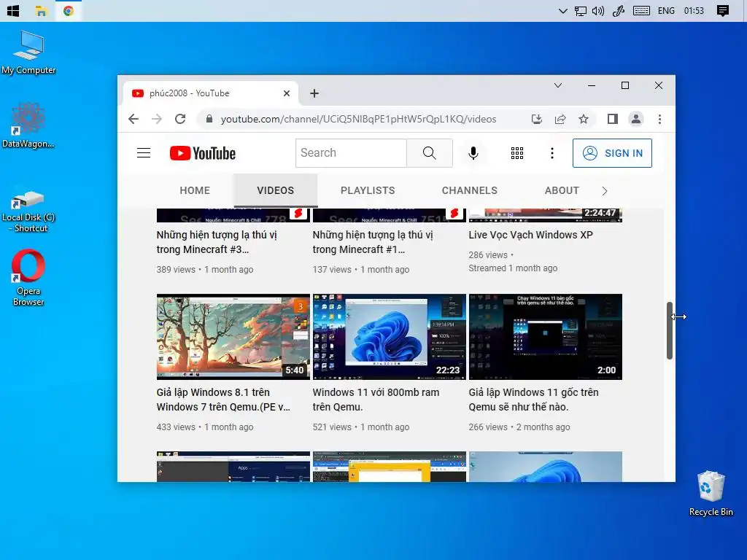Viewport: 747px width, 560px height.
Task: Open Giả lập Windows 11 gốc title
Action: (533, 400)
